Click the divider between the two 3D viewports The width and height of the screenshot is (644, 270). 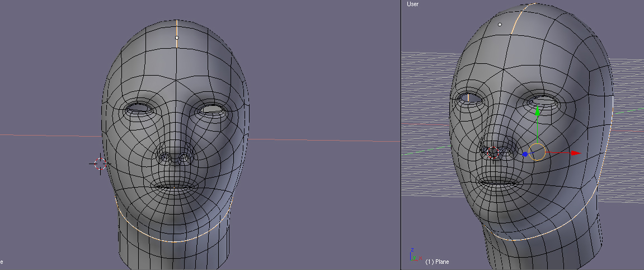(x=401, y=134)
